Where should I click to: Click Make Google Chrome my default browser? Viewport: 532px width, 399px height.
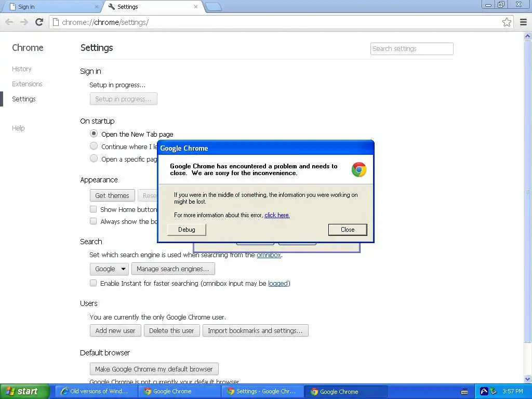pyautogui.click(x=154, y=369)
